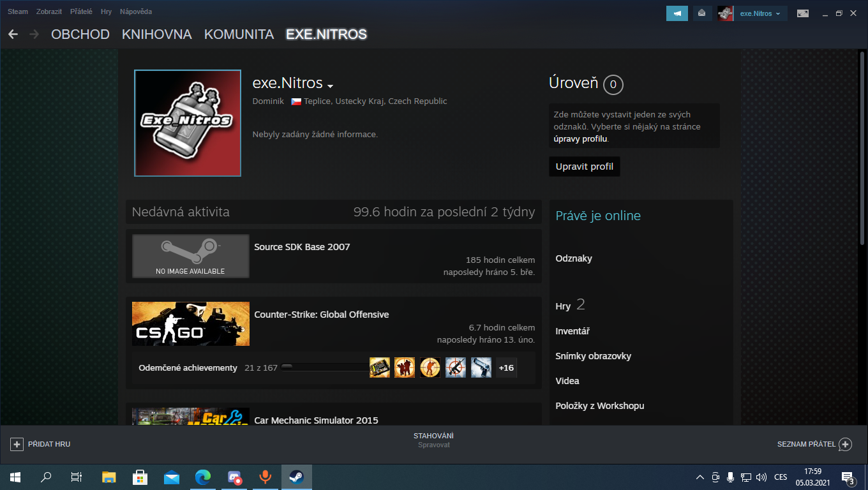Click the achievements progress bar
The height and width of the screenshot is (490, 868).
tap(324, 367)
